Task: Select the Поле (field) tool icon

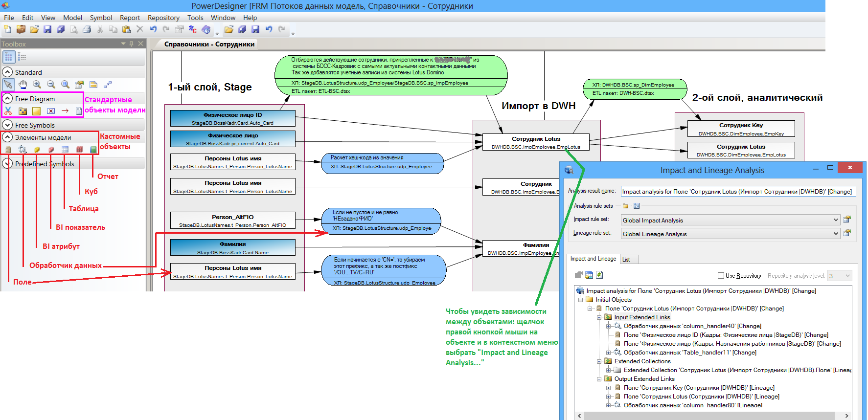Action: click(8, 150)
